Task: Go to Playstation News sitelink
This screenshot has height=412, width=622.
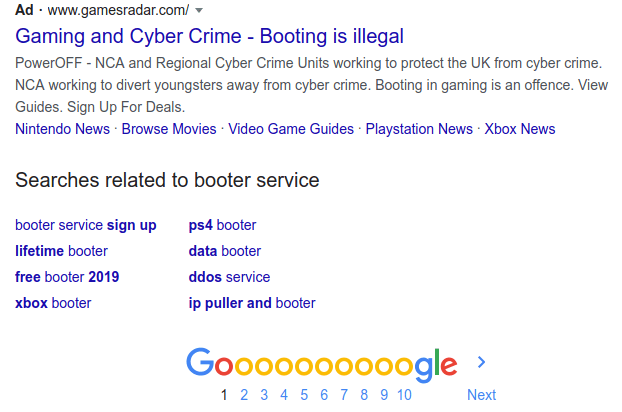Action: pos(419,129)
